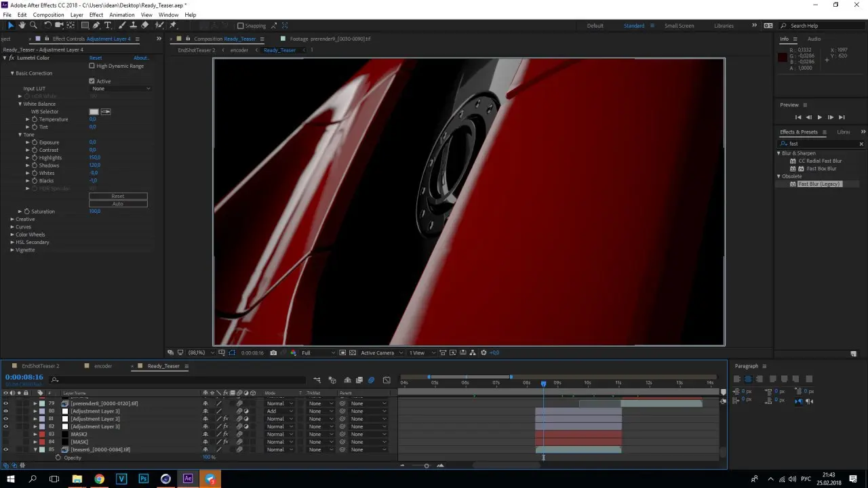Viewport: 868px width, 488px height.
Task: Choose the Clone Stamp tool
Action: 134,25
